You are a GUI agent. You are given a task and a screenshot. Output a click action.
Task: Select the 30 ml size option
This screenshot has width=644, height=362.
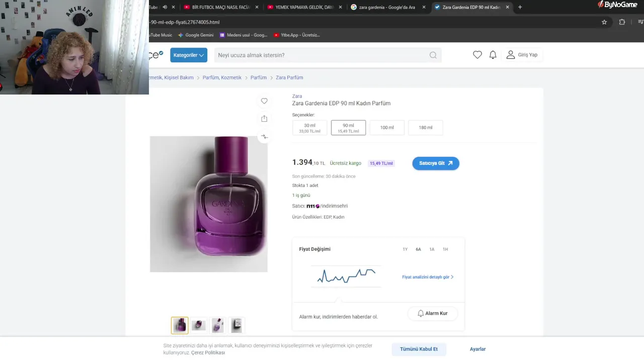pyautogui.click(x=309, y=128)
